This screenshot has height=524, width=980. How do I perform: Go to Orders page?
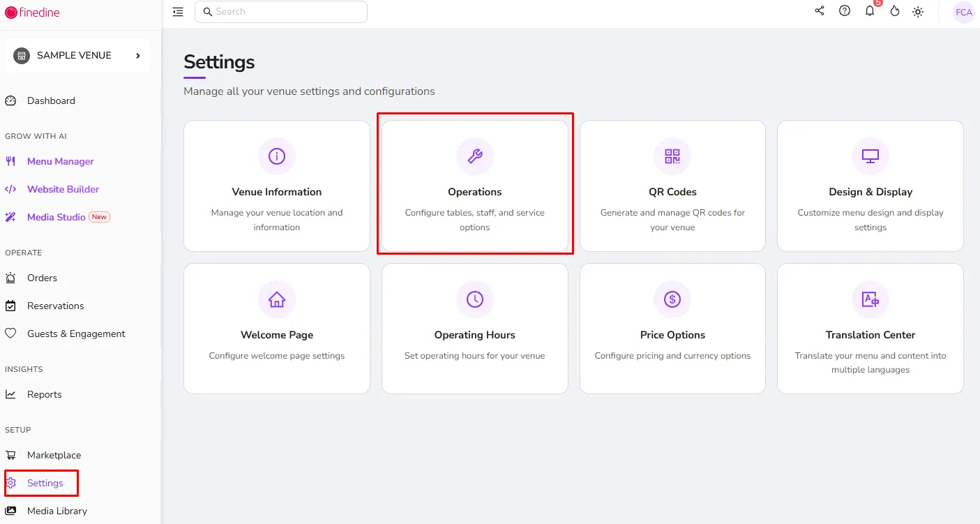[42, 278]
